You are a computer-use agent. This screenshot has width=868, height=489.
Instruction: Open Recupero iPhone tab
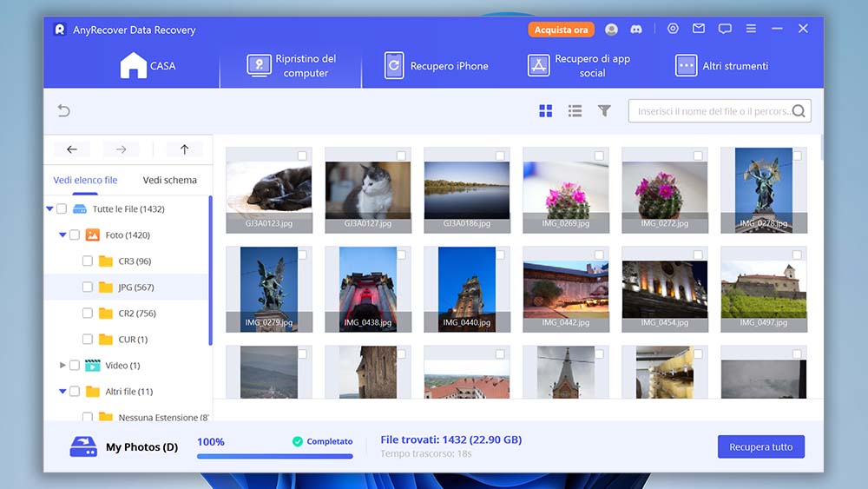pos(437,65)
